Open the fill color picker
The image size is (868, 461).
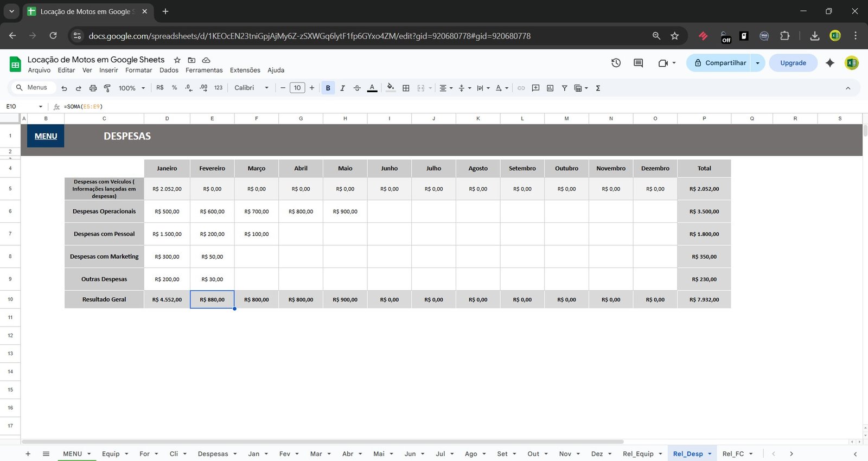(x=391, y=88)
